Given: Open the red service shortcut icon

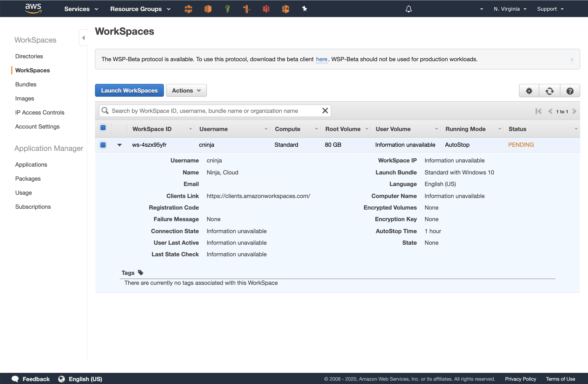Looking at the screenshot, I should [266, 9].
